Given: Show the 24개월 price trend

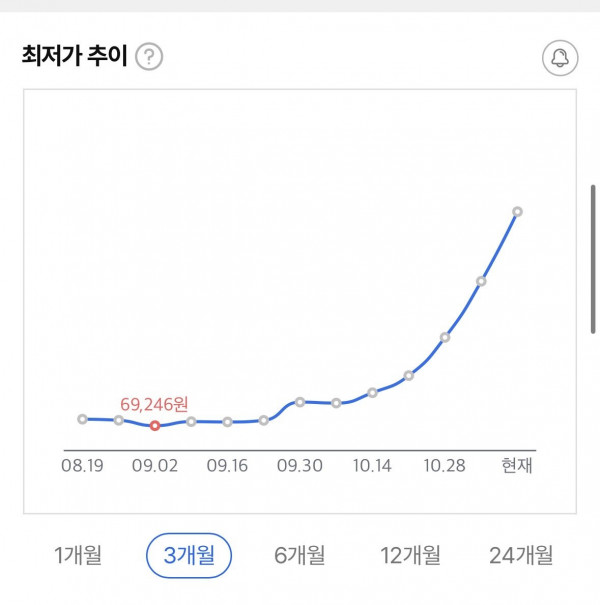Looking at the screenshot, I should tap(521, 555).
